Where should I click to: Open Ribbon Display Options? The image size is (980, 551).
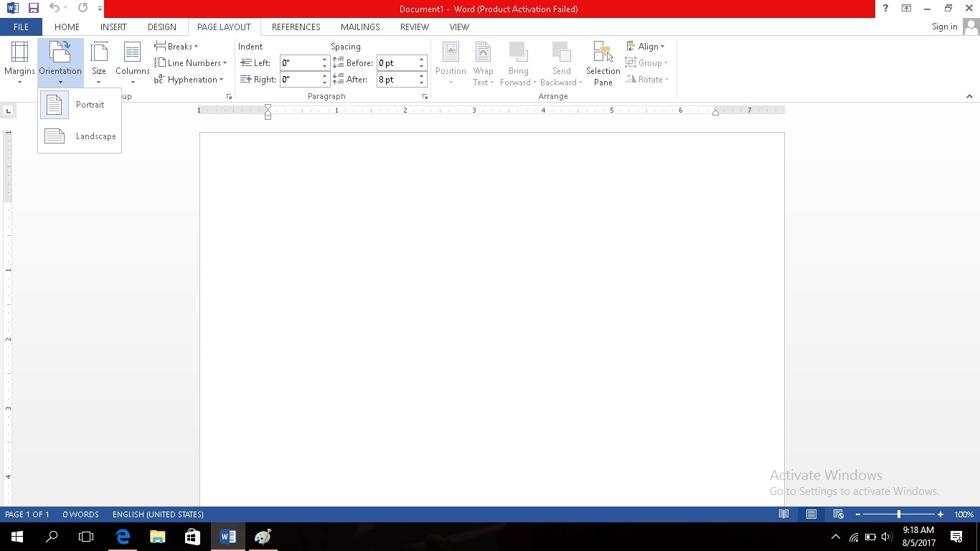[x=907, y=9]
